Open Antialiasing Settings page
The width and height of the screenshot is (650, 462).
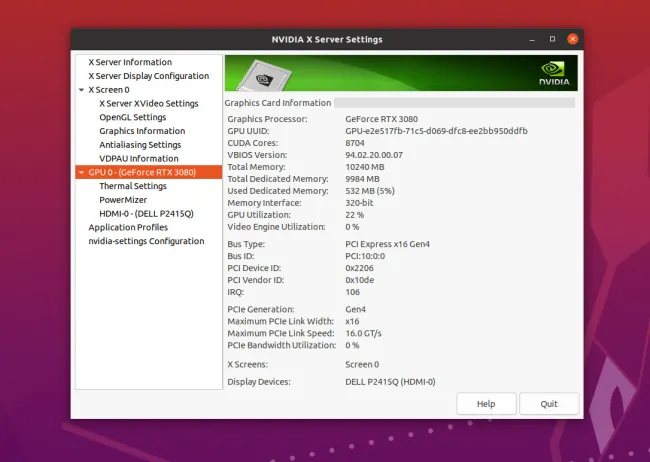[140, 145]
